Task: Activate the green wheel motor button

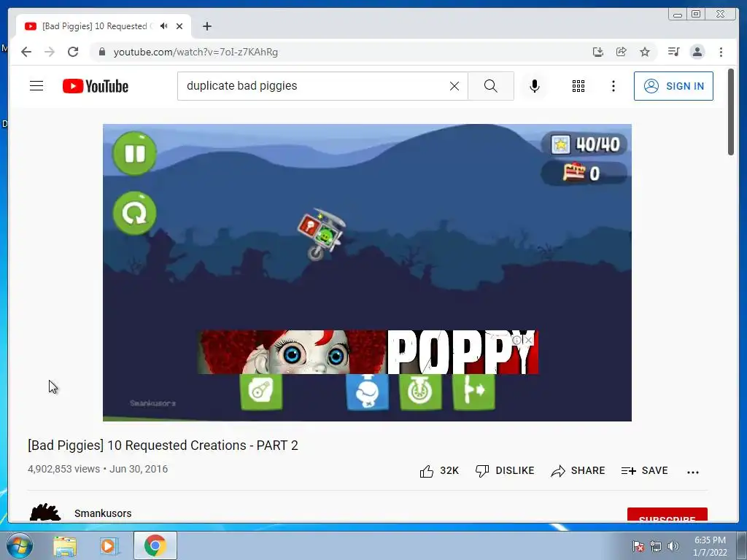Action: 420,392
